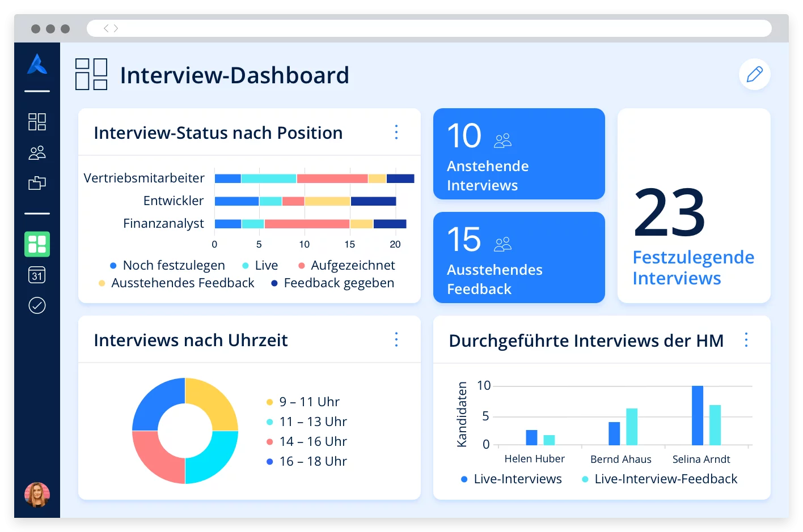Click the Ausstehendes Feedback card
The width and height of the screenshot is (803, 532).
click(x=518, y=257)
